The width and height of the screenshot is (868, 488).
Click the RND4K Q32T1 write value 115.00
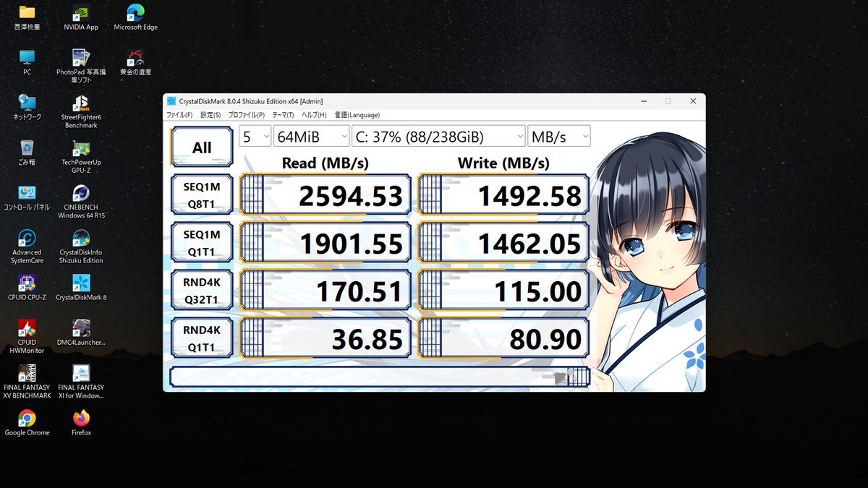pos(503,291)
